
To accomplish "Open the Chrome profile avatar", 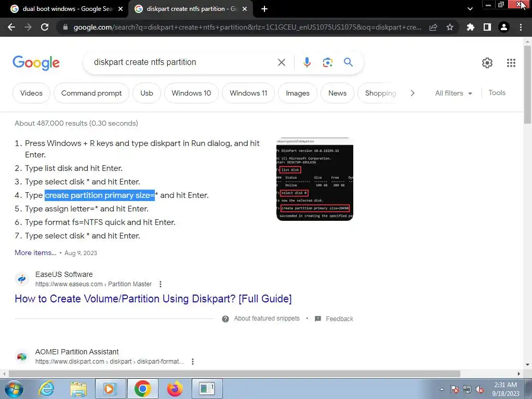I will click(504, 27).
